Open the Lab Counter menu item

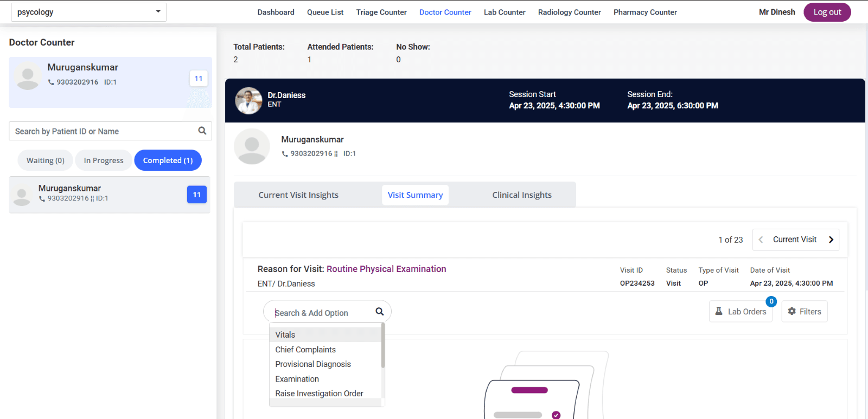click(x=505, y=12)
